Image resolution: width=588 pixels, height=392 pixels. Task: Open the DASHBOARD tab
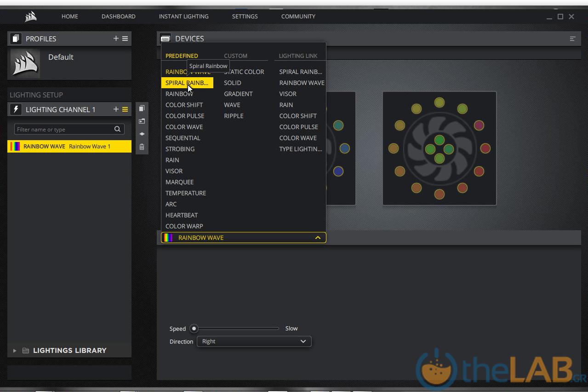[x=119, y=17]
